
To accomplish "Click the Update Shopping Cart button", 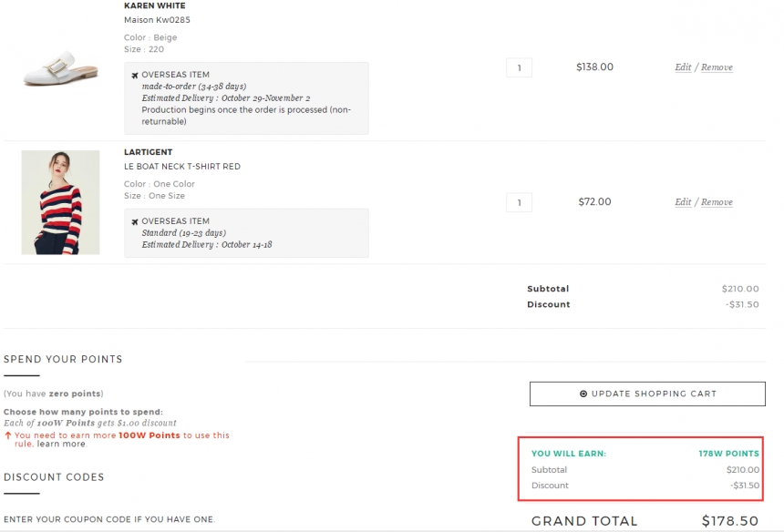I will (x=647, y=394).
